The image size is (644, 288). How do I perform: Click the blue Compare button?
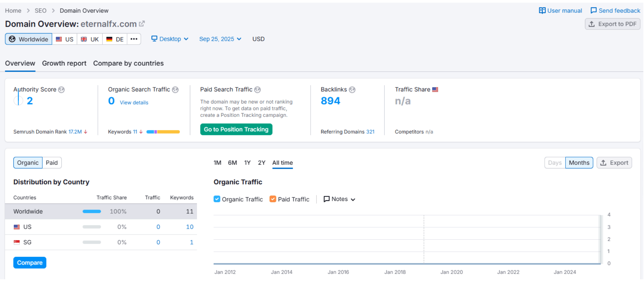(30, 263)
